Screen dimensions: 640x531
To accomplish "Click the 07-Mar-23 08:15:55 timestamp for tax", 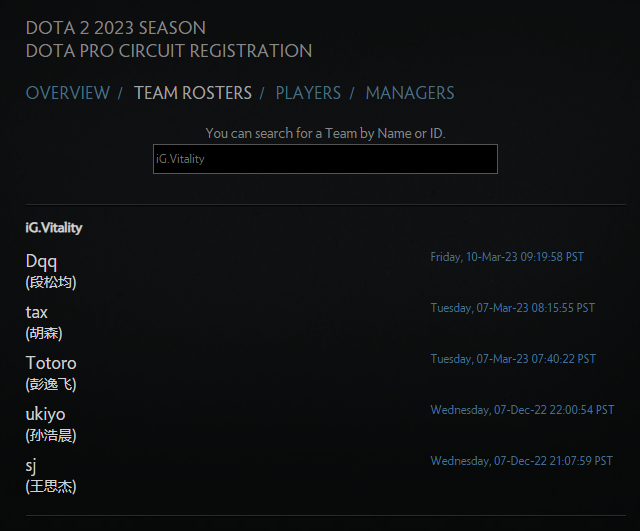I will [x=512, y=308].
